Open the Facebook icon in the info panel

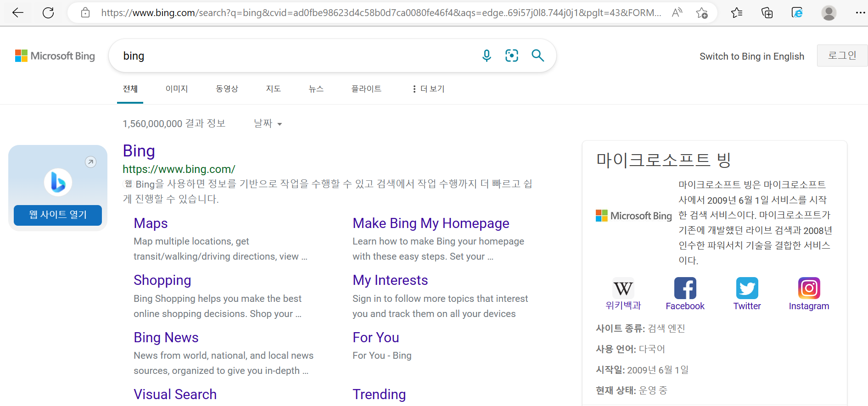click(x=685, y=288)
